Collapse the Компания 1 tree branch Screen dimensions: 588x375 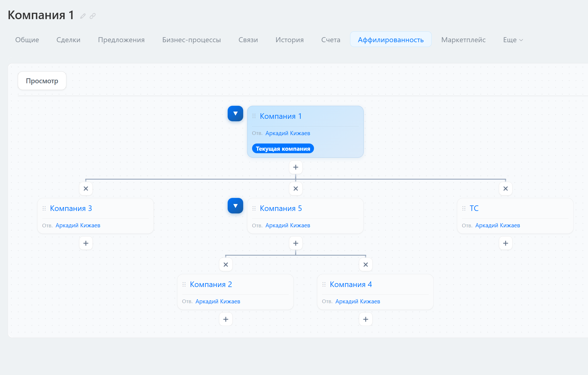235,114
